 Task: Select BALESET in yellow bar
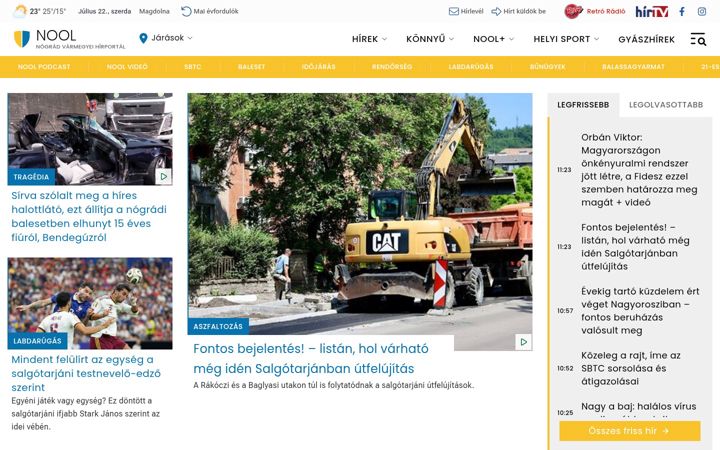coord(252,67)
